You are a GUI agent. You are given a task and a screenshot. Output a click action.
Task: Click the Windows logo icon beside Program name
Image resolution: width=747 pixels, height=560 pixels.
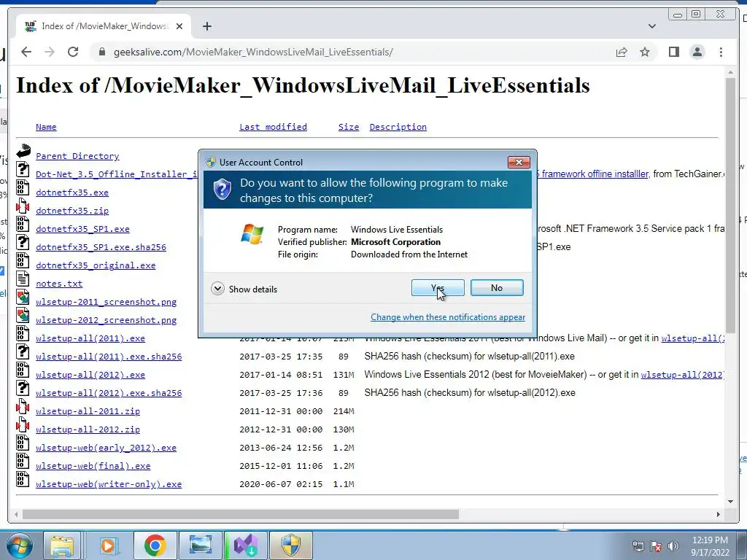pos(252,234)
